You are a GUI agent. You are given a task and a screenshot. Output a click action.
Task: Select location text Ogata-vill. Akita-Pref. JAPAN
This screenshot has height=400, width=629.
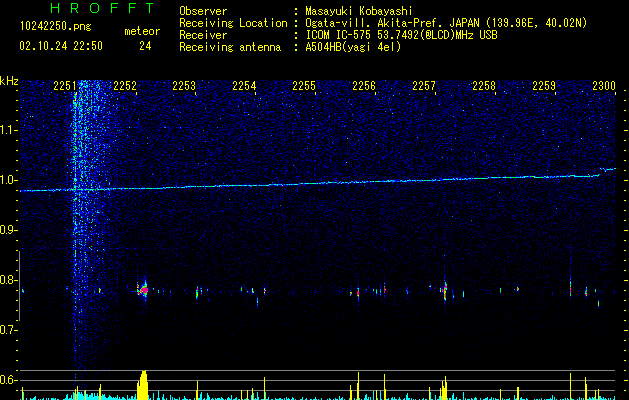(392, 23)
